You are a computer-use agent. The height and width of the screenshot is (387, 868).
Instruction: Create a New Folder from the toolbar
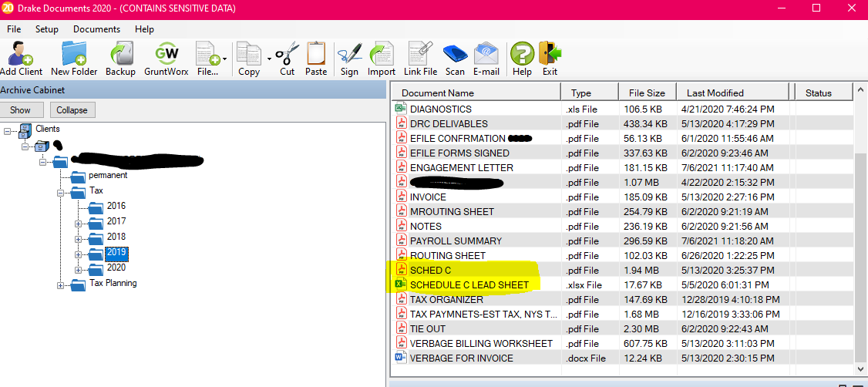point(74,59)
